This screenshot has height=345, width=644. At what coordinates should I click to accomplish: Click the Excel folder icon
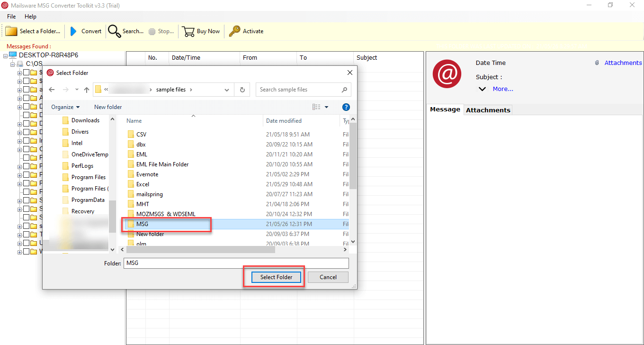(131, 184)
